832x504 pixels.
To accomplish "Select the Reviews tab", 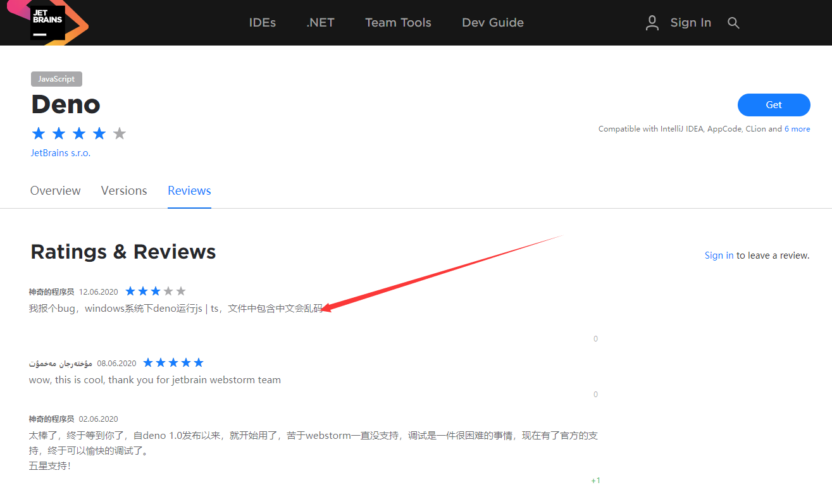I will [189, 191].
